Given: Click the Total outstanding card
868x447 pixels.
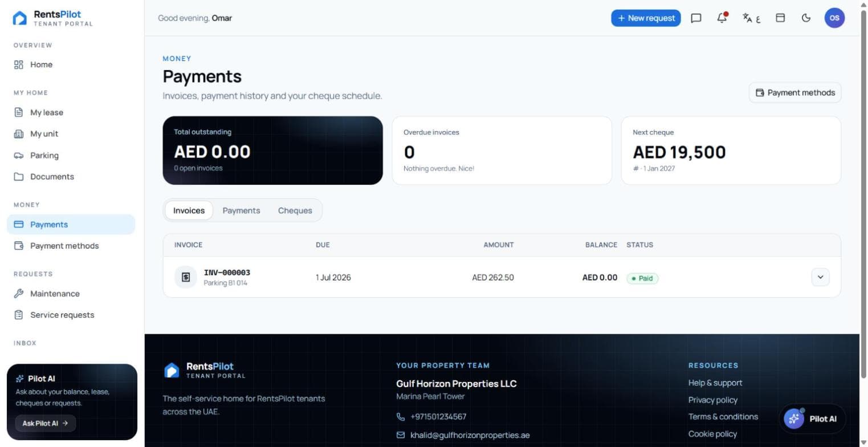Looking at the screenshot, I should point(273,151).
